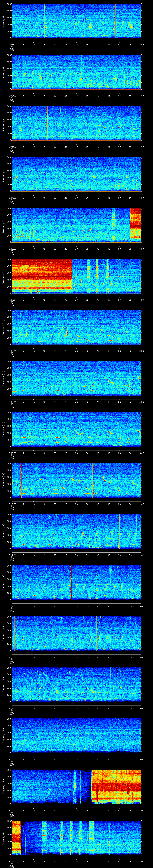Select the spectrogram panel starting at 2:04:00

pyautogui.click(x=76, y=174)
